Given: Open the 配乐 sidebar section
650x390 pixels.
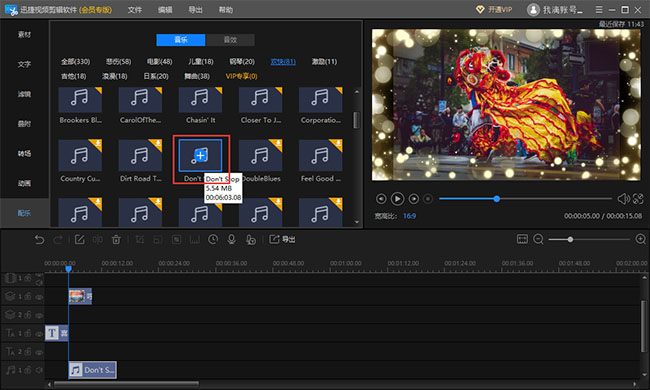Looking at the screenshot, I should 24,213.
